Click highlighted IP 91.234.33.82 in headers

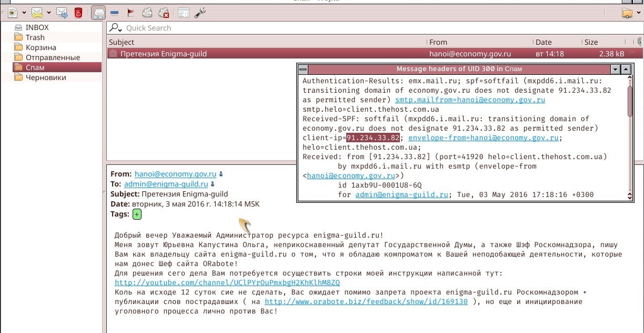click(x=373, y=138)
